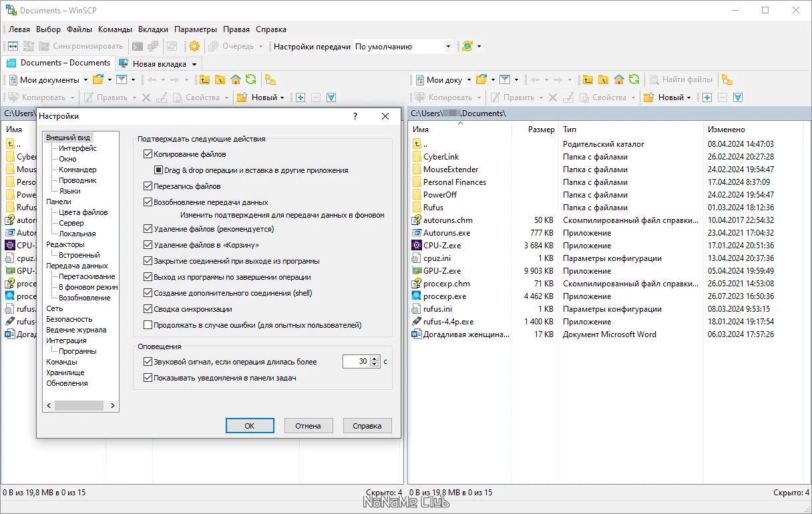Select the CPU-Z.exe file icon
Image resolution: width=812 pixels, height=514 pixels.
point(417,245)
